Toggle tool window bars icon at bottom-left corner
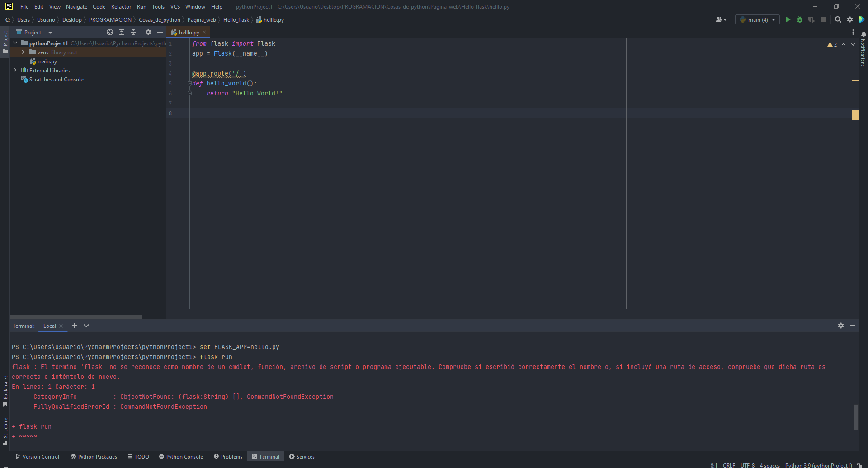Image resolution: width=868 pixels, height=468 pixels. 5,465
